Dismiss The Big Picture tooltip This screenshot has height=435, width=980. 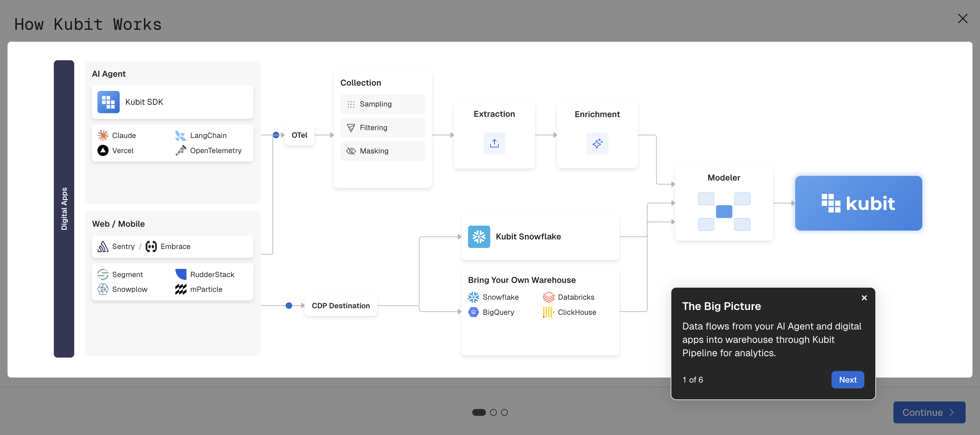click(864, 298)
